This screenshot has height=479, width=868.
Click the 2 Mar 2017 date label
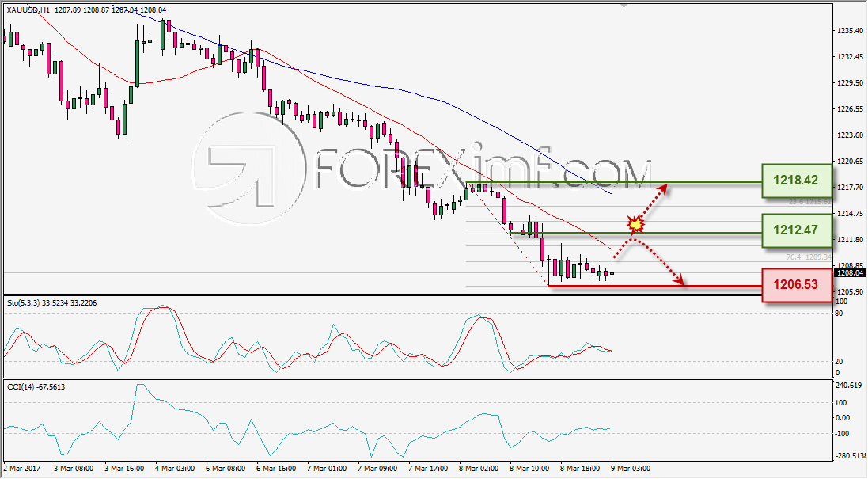(21, 469)
